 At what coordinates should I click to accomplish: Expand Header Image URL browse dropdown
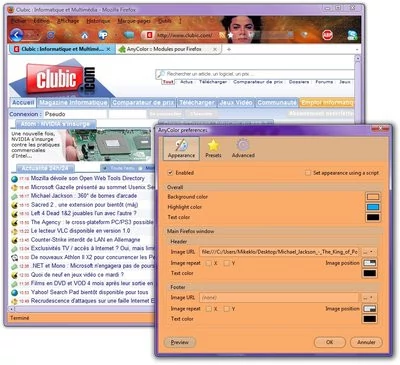[x=369, y=252]
